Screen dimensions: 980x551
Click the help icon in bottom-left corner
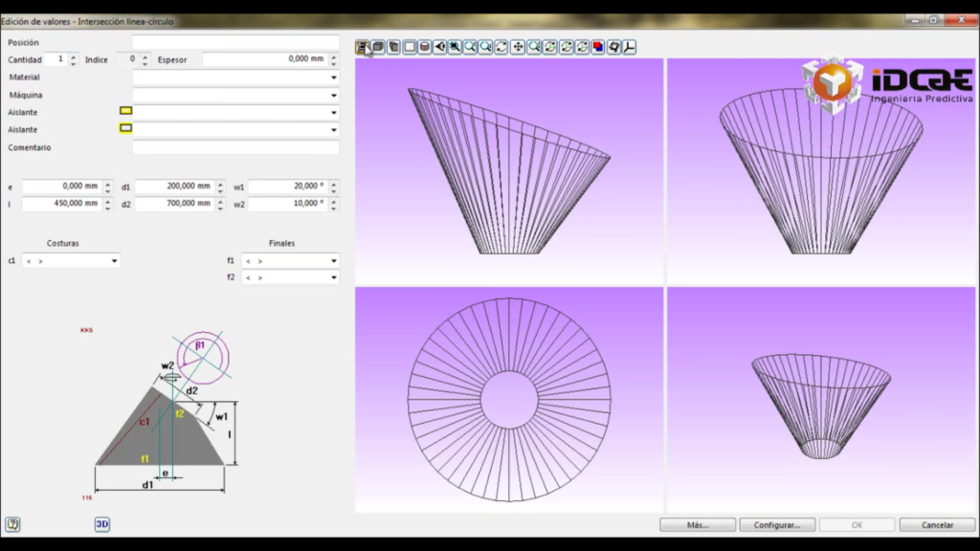[13, 524]
